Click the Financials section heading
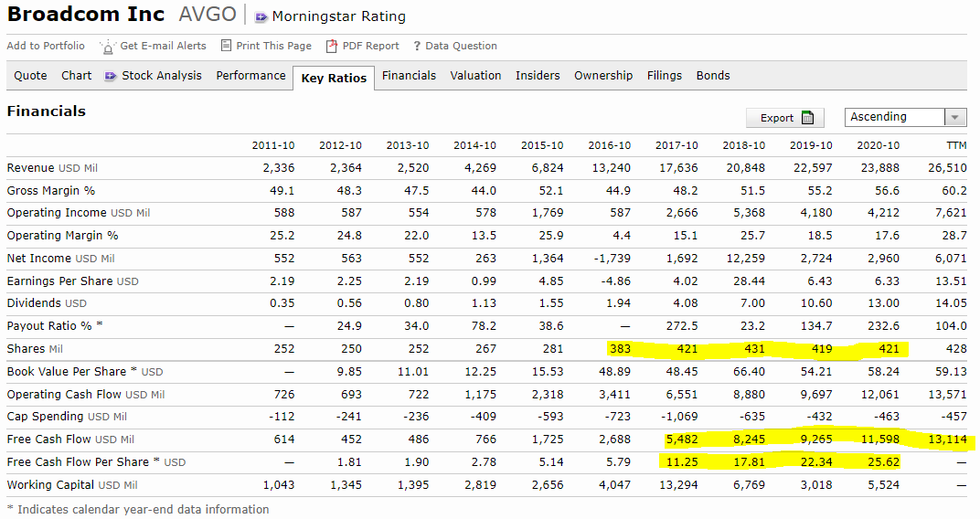The height and width of the screenshot is (519, 980). click(47, 111)
